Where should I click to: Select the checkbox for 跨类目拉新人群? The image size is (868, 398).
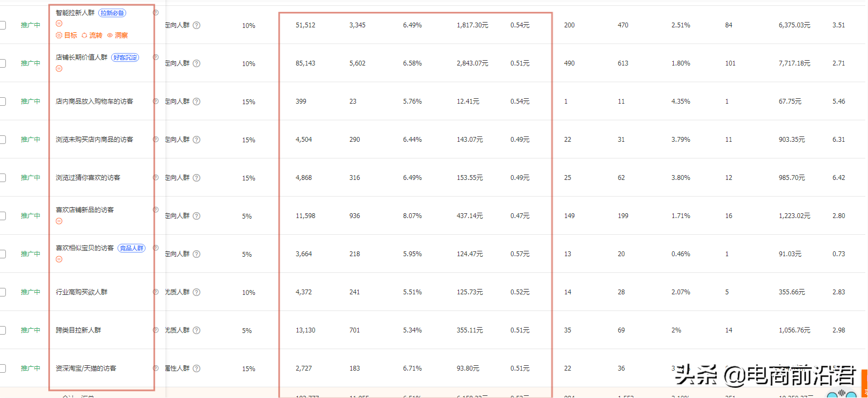point(2,330)
